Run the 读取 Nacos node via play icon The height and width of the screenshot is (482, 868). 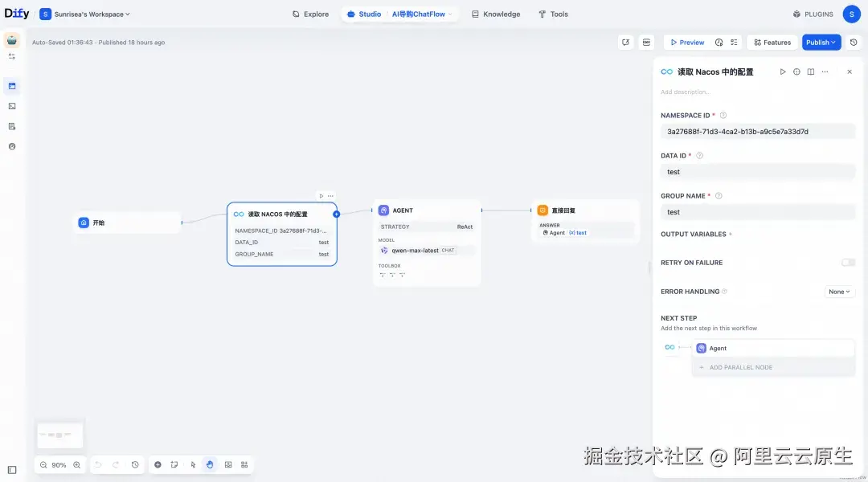[x=783, y=71]
